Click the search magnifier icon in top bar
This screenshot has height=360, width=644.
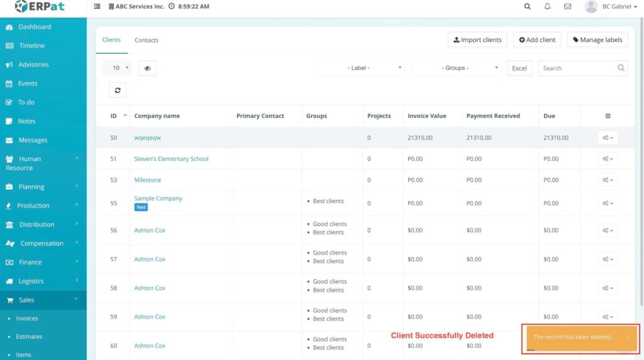coord(527,6)
